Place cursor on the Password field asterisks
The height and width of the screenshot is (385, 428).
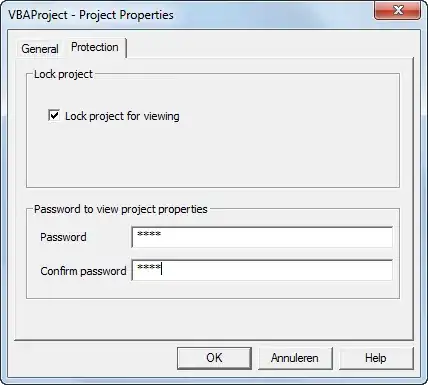pyautogui.click(x=149, y=234)
